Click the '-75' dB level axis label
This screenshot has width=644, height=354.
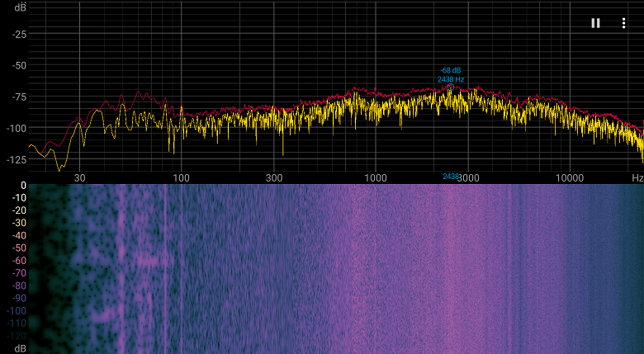19,97
